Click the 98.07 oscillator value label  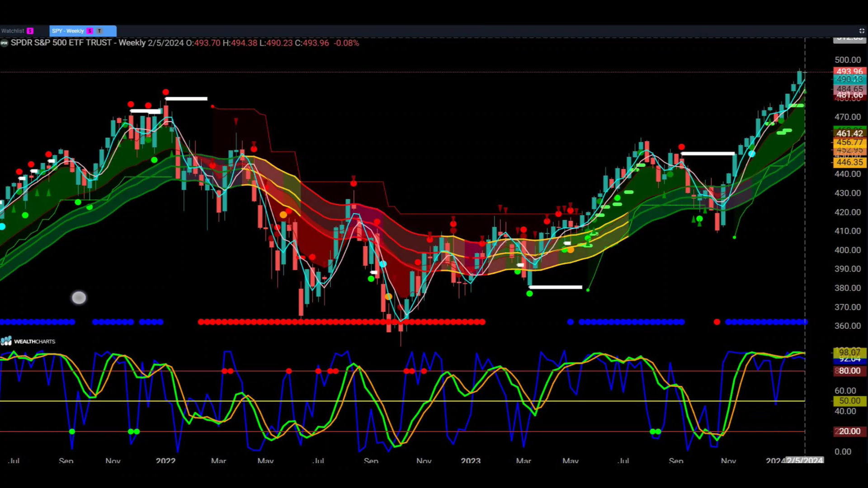click(849, 352)
